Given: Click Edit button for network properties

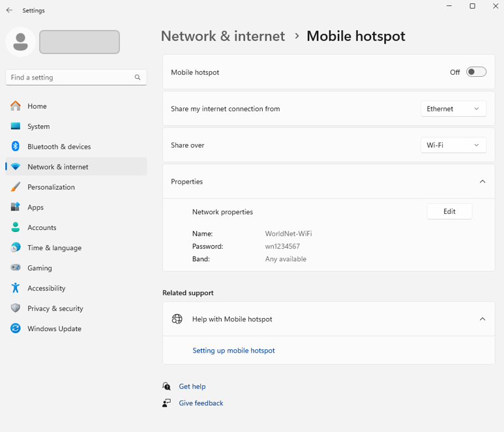Looking at the screenshot, I should (449, 212).
